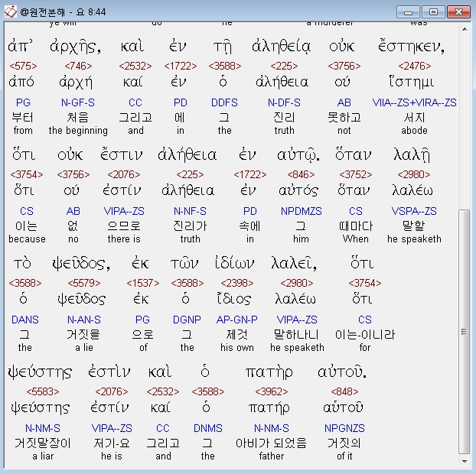Click the English gloss "of it"

click(344, 456)
